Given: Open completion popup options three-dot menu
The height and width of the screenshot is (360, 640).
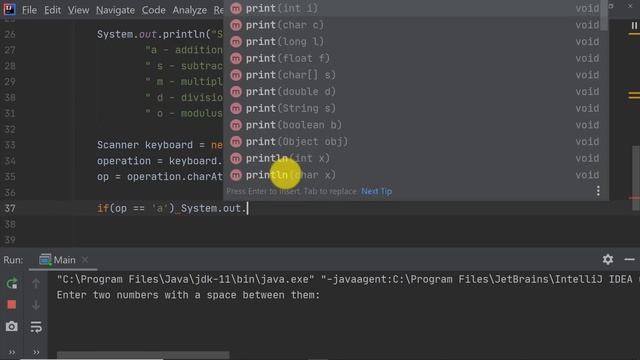Looking at the screenshot, I should (x=598, y=191).
